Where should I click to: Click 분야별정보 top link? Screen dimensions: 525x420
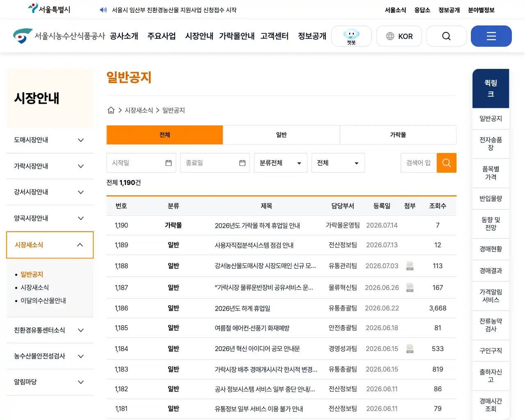coord(481,10)
